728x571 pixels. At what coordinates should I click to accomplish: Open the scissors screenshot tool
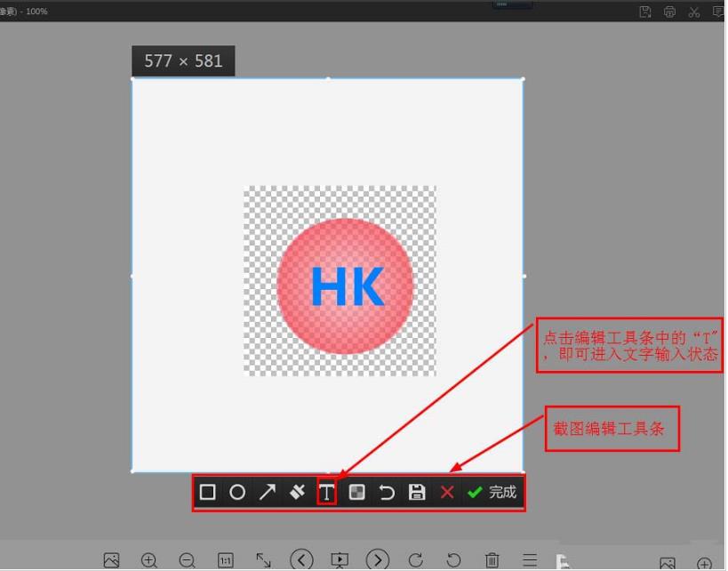[x=692, y=12]
